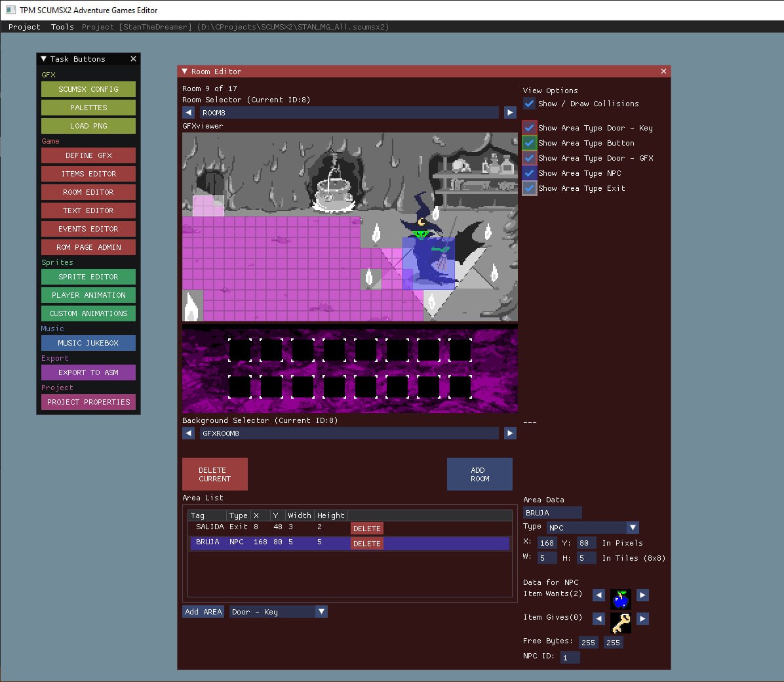Click the GFXROOM8 background selector field

click(349, 433)
